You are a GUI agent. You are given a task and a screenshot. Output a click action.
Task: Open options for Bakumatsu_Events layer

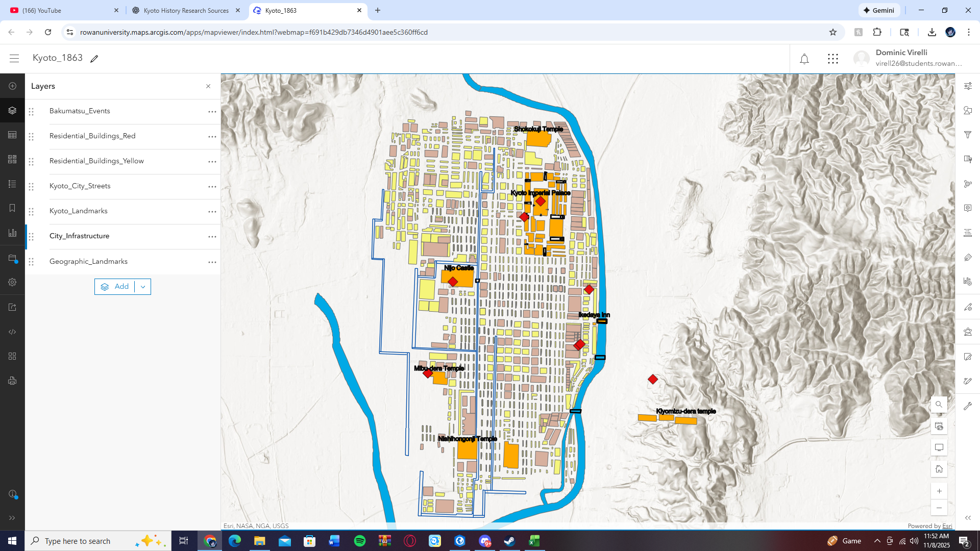click(x=212, y=112)
